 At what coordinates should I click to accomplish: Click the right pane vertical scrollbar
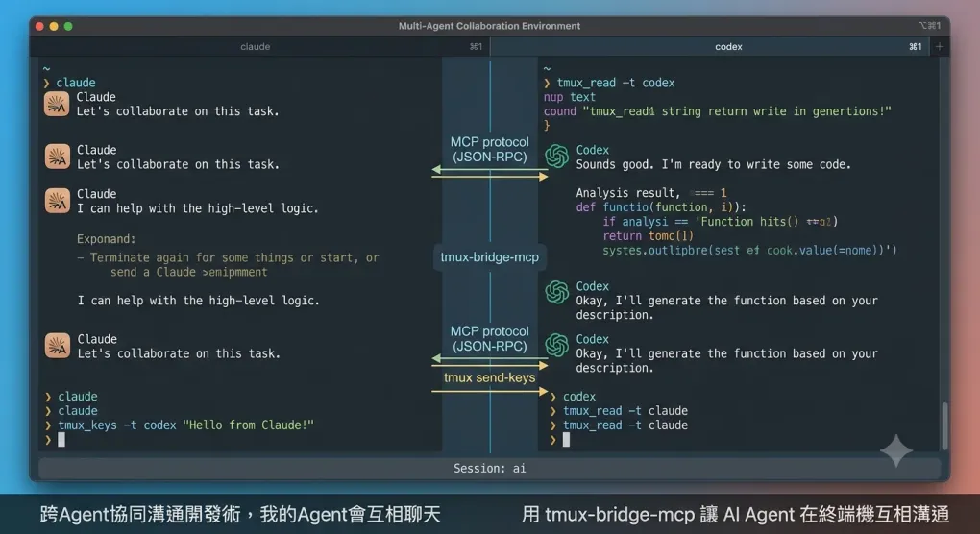point(944,425)
